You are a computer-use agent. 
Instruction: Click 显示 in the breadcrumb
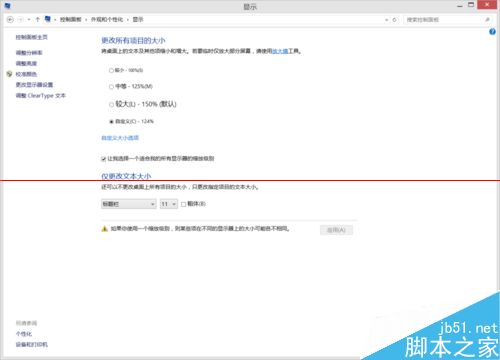pos(138,20)
